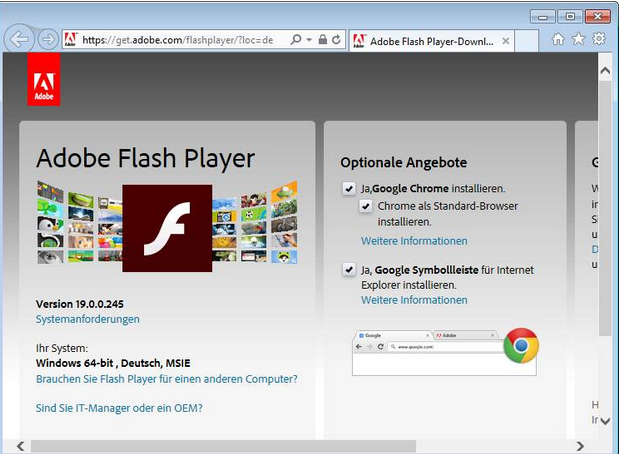Image resolution: width=624 pixels, height=454 pixels.
Task: Go back with the browser Back arrow
Action: pyautogui.click(x=19, y=39)
